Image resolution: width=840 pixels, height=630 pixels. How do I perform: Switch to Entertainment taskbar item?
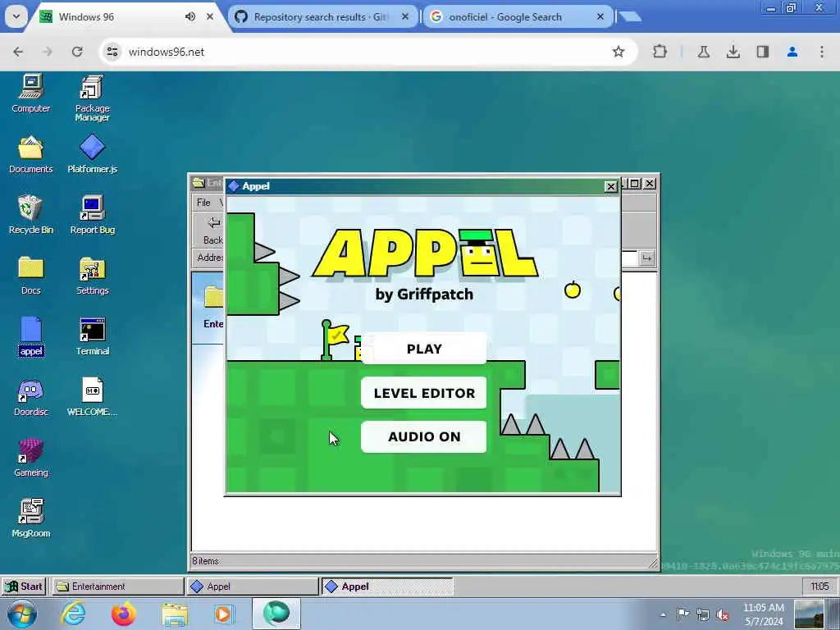pyautogui.click(x=116, y=586)
